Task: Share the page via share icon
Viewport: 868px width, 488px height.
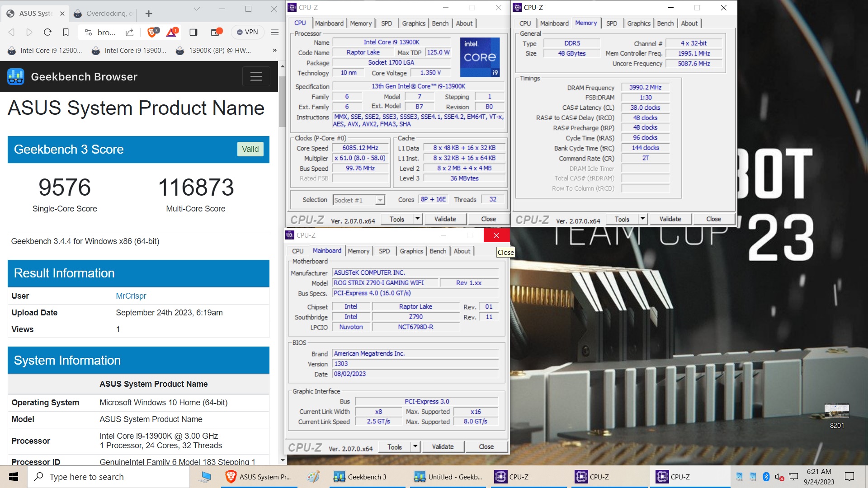Action: point(129,32)
